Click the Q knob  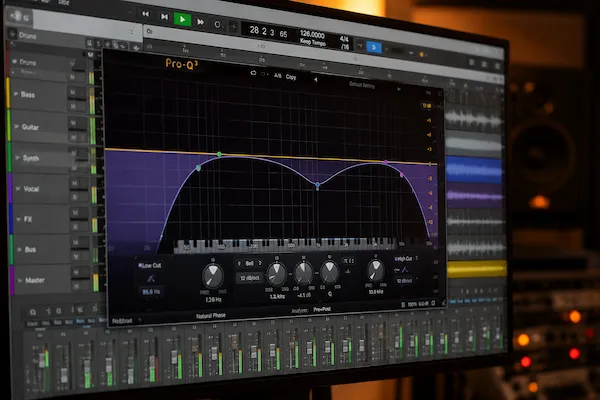(x=329, y=272)
